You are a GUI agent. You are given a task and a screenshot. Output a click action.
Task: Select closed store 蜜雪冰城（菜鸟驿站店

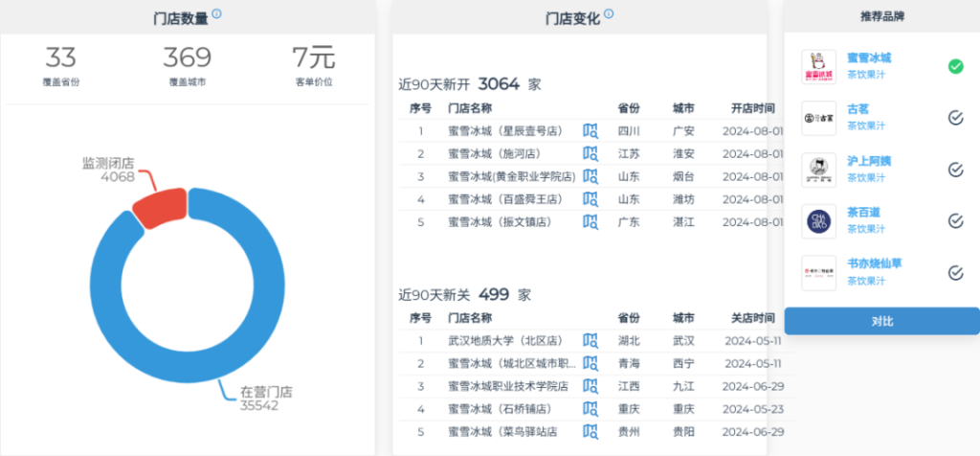coord(502,432)
